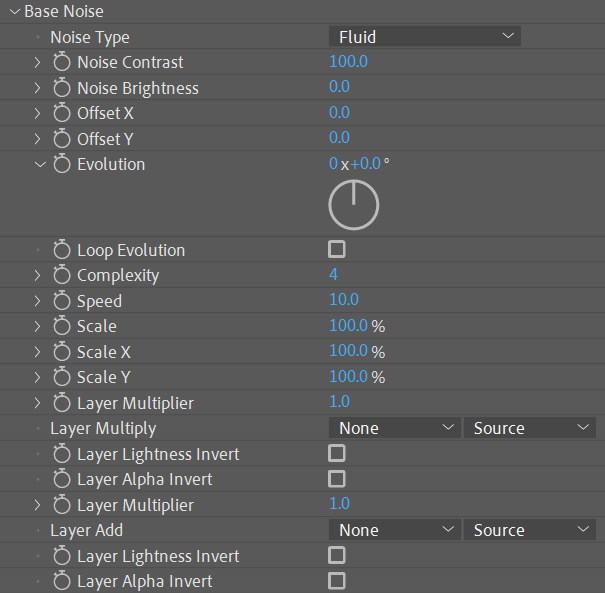
Task: Open the Noise Type Fluid dropdown
Action: (425, 37)
